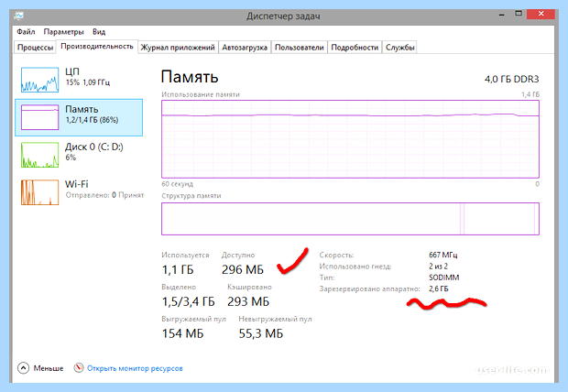Click the 60 секунд graph axis label
This screenshot has width=568, height=392.
tap(177, 184)
